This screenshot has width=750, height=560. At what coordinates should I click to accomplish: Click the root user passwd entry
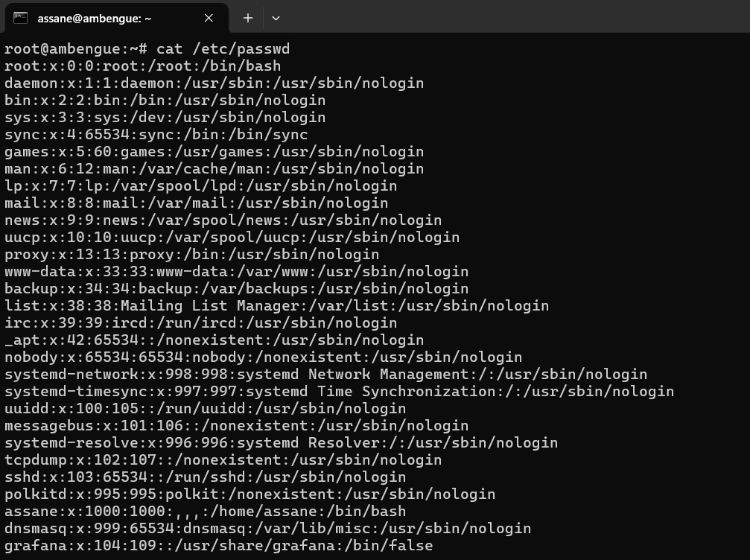[142, 66]
